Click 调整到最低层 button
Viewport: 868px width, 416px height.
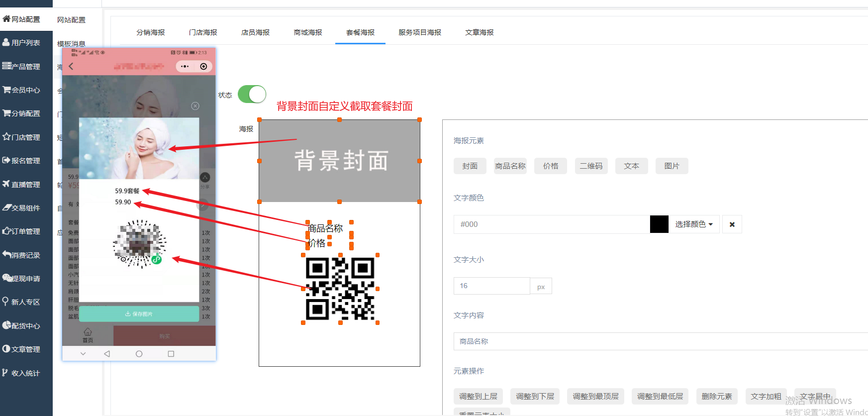(660, 397)
